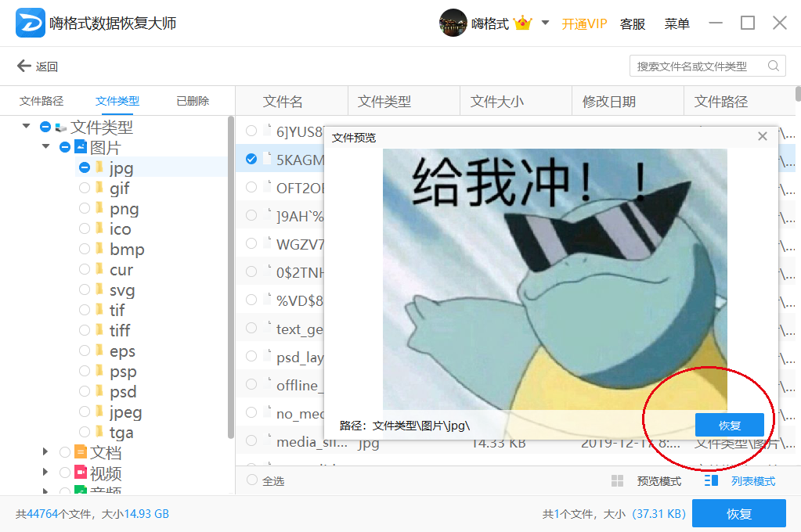The width and height of the screenshot is (801, 532).
Task: Toggle the 全选 select-all checkbox
Action: 252,480
